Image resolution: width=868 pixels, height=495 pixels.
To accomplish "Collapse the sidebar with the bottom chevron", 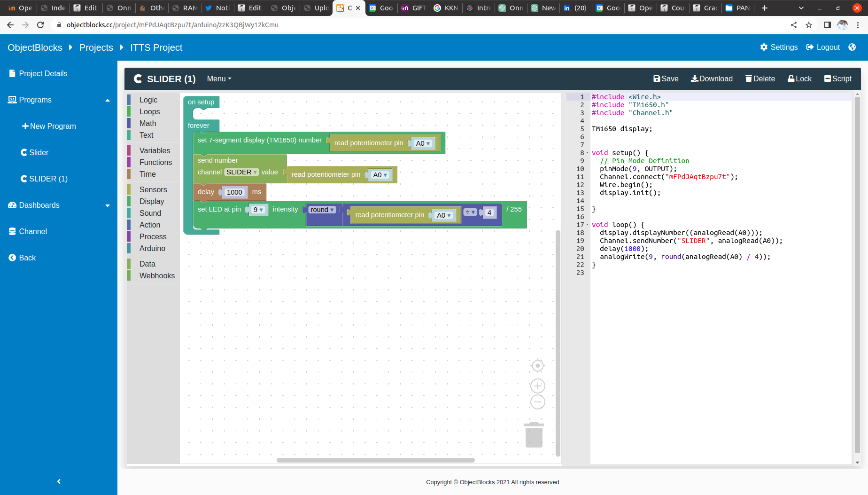I will [59, 481].
